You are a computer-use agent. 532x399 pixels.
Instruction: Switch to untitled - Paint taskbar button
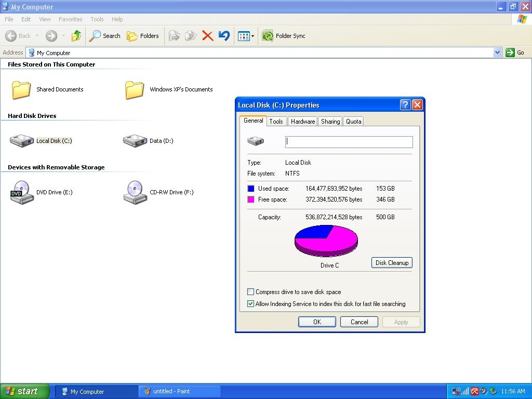[x=180, y=392]
